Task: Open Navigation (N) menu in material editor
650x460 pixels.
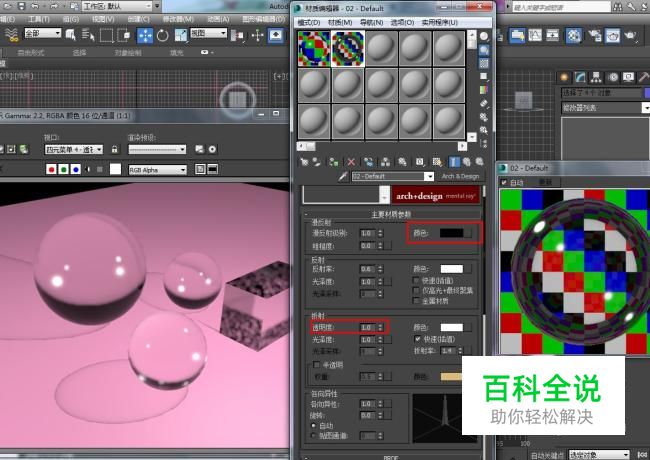Action: 371,22
